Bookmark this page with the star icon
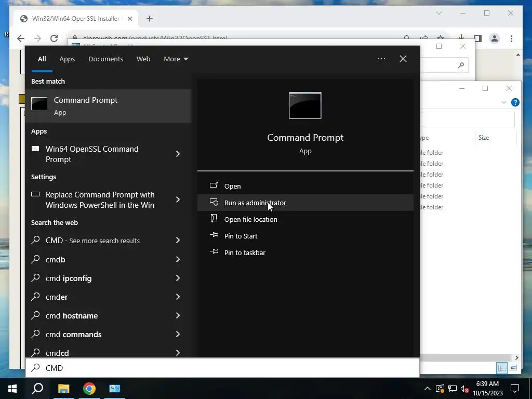532x399 pixels. pyautogui.click(x=441, y=37)
